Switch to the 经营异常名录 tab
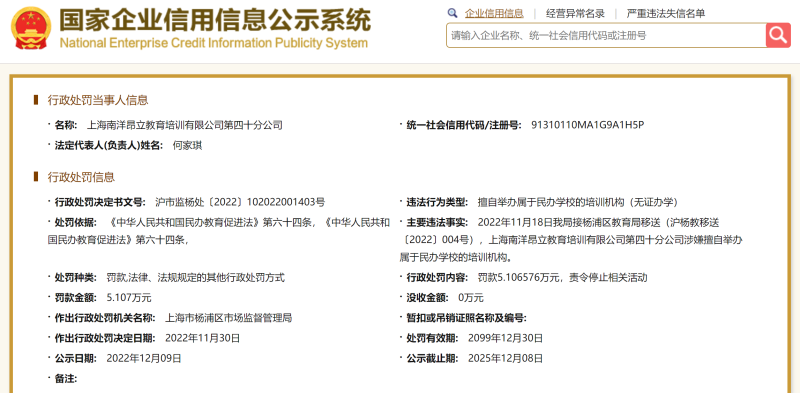 tap(575, 14)
